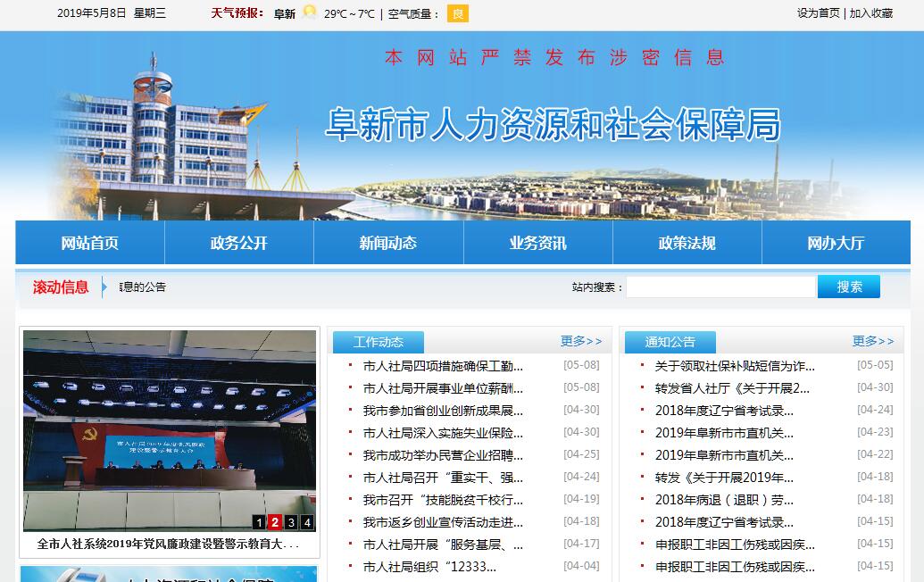Visit the 网办大厅 online service hall

[x=836, y=243]
